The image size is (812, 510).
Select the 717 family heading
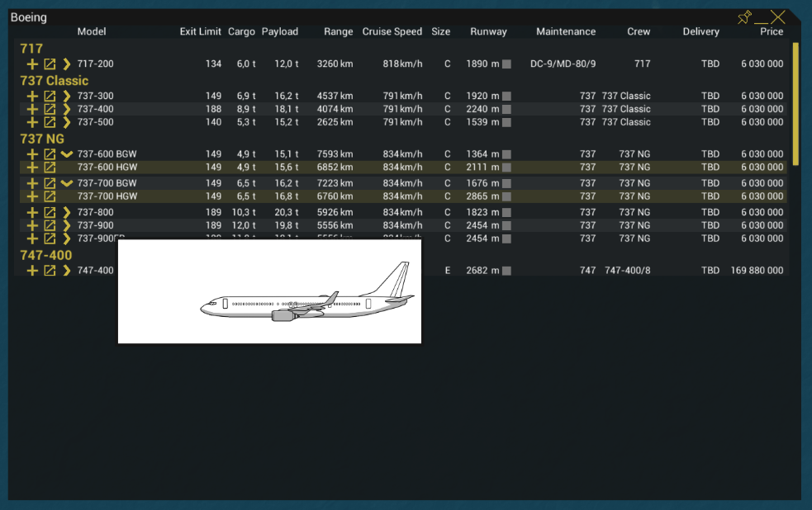click(x=31, y=49)
